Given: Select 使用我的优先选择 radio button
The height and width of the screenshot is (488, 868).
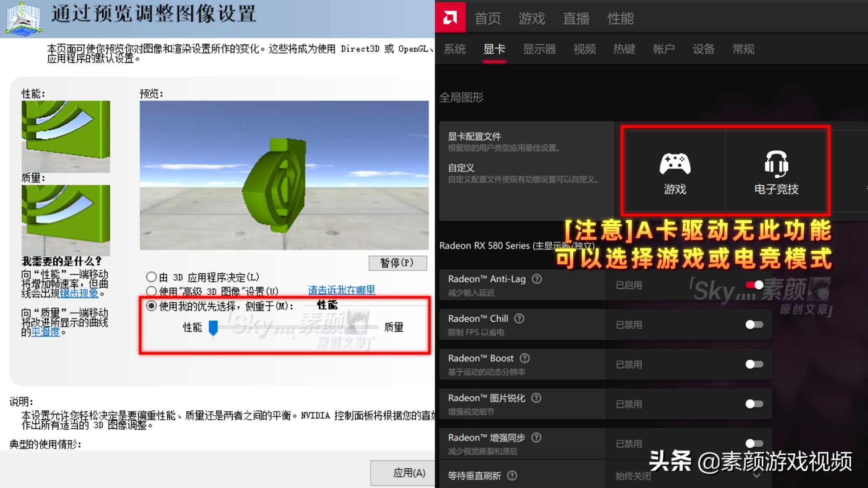Looking at the screenshot, I should (x=151, y=306).
